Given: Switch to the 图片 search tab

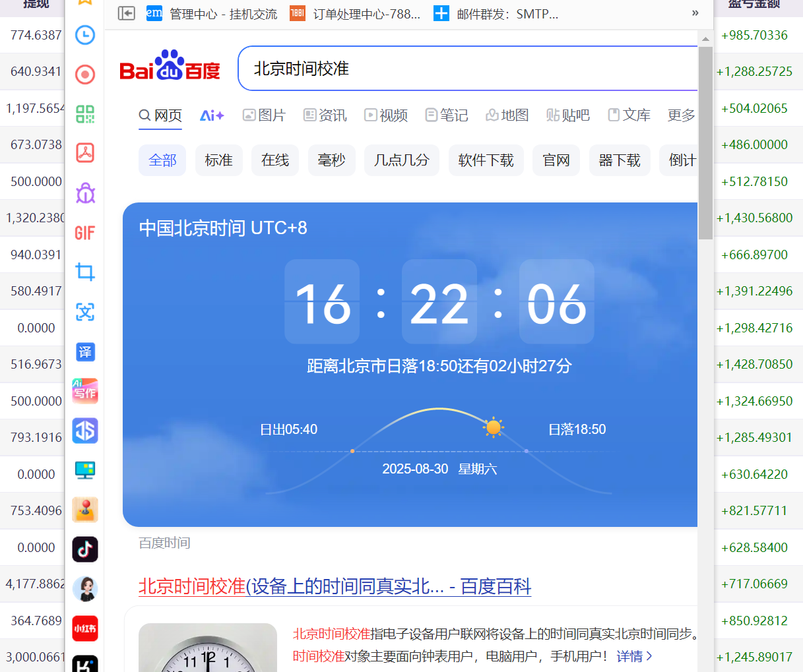Looking at the screenshot, I should (x=264, y=115).
